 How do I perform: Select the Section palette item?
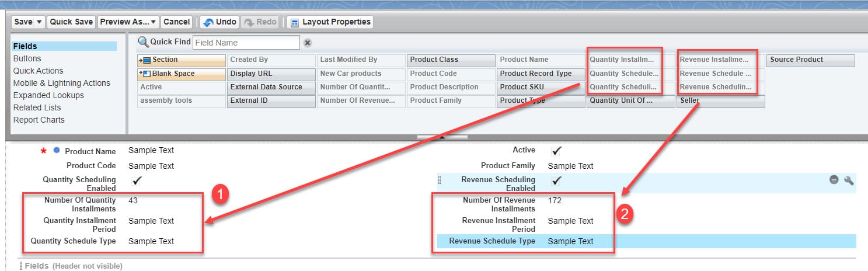pyautogui.click(x=180, y=60)
